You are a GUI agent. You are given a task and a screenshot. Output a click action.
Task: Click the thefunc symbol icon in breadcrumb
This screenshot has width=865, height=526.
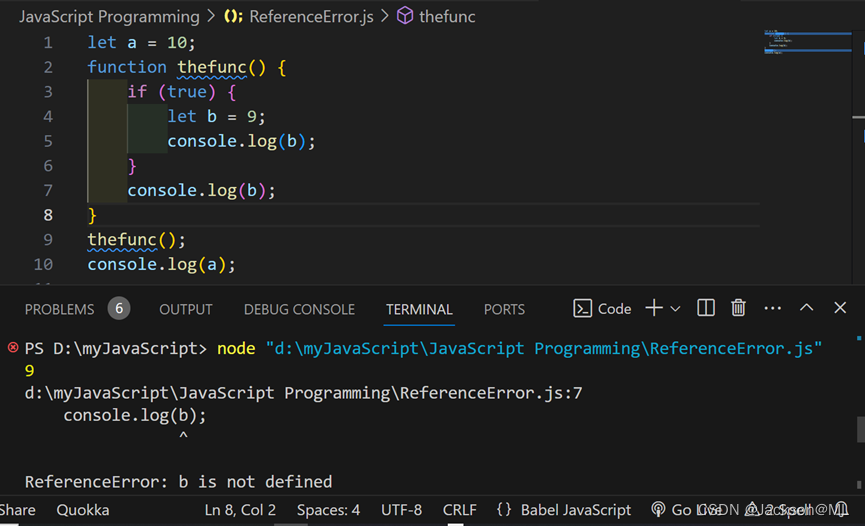click(405, 16)
